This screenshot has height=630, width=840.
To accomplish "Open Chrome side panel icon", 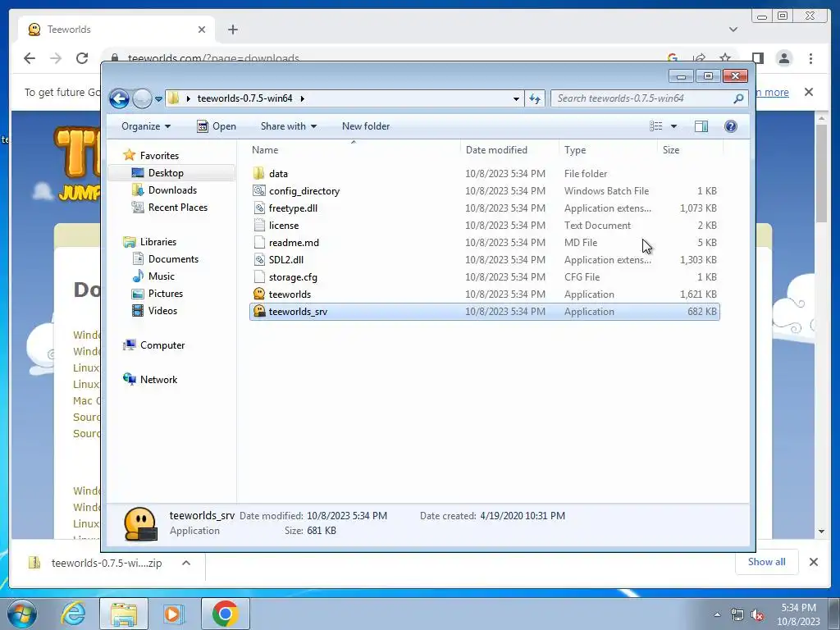I will pyautogui.click(x=757, y=58).
